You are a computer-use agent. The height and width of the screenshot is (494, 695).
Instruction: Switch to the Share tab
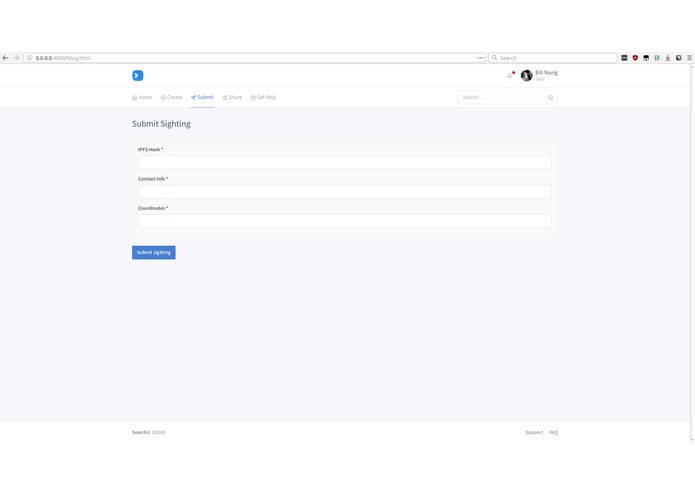click(x=232, y=97)
